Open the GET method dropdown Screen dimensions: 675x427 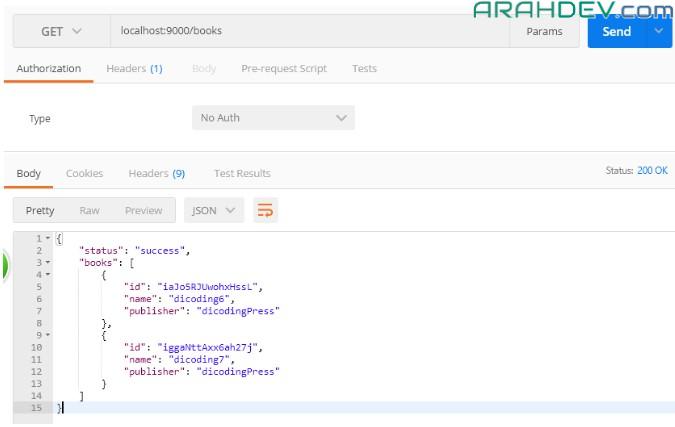point(61,31)
